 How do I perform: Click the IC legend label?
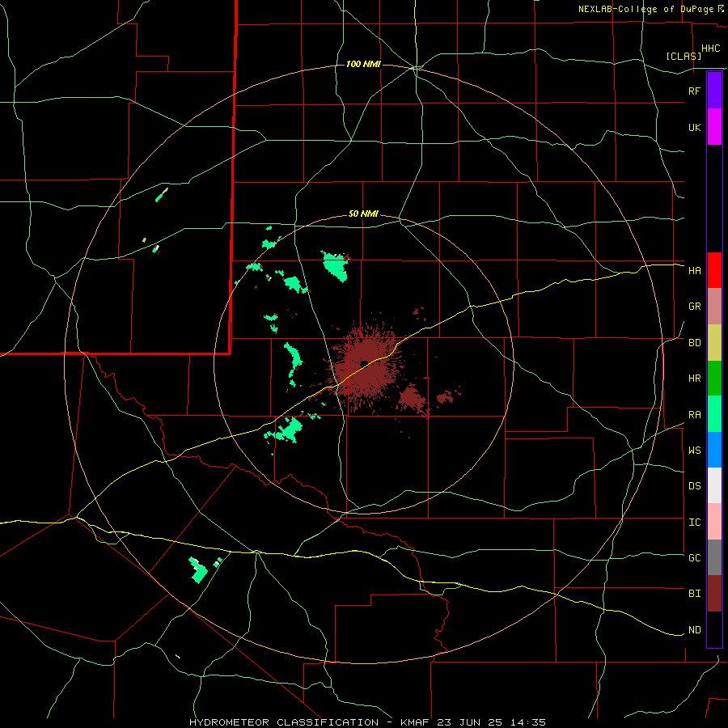694,523
